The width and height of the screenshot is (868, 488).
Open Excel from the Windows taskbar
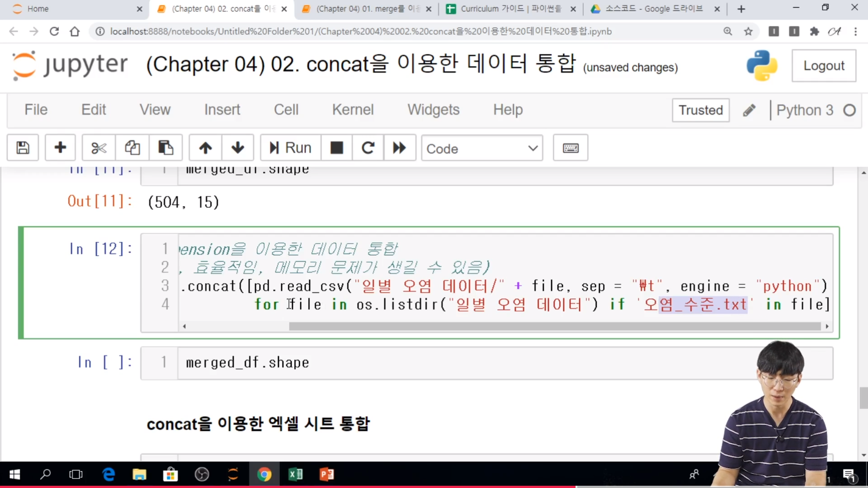click(296, 474)
